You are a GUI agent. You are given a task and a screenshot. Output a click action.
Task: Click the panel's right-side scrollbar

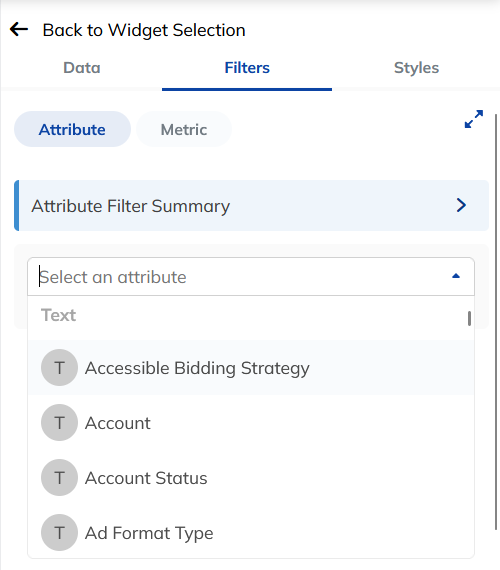coord(496,322)
